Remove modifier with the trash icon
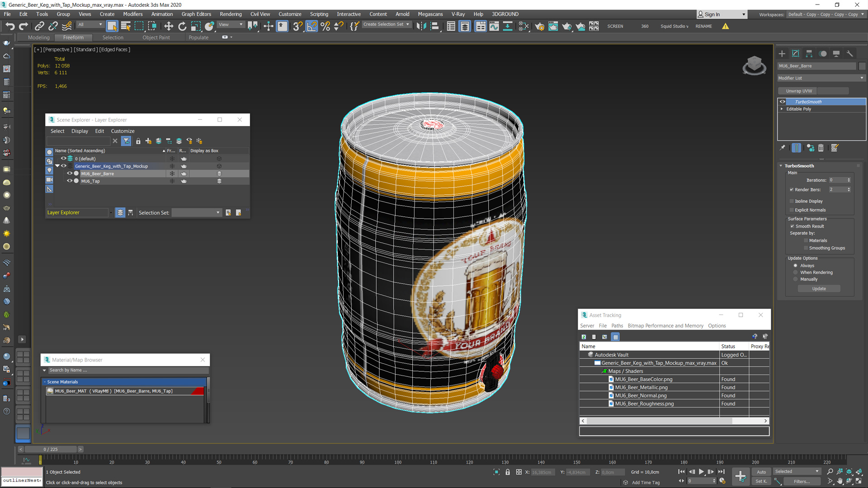868x488 pixels. [x=821, y=148]
